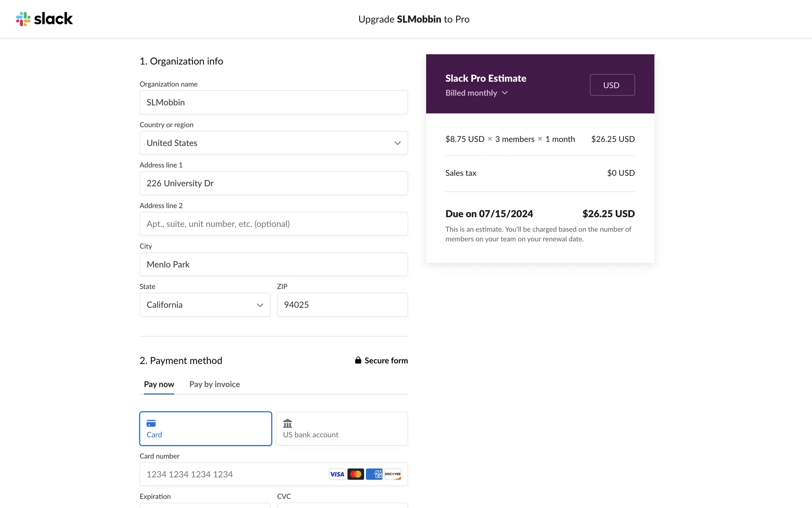This screenshot has width=812, height=508.
Task: Click the Mastercard icon
Action: tap(356, 474)
